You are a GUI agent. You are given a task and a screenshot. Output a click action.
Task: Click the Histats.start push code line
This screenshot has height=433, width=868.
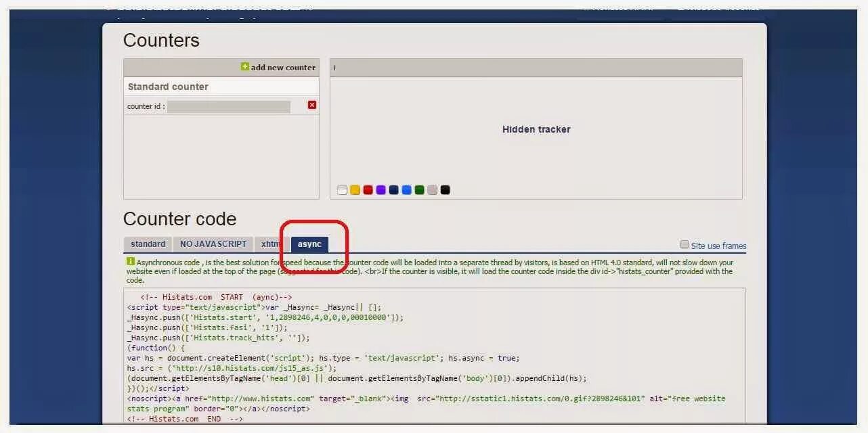pyautogui.click(x=265, y=317)
